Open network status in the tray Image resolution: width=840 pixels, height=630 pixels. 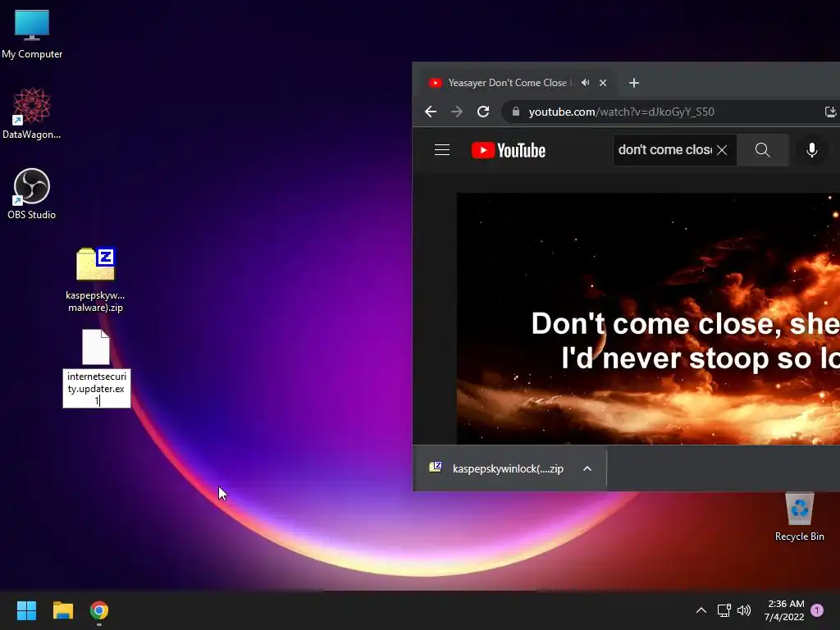[724, 610]
